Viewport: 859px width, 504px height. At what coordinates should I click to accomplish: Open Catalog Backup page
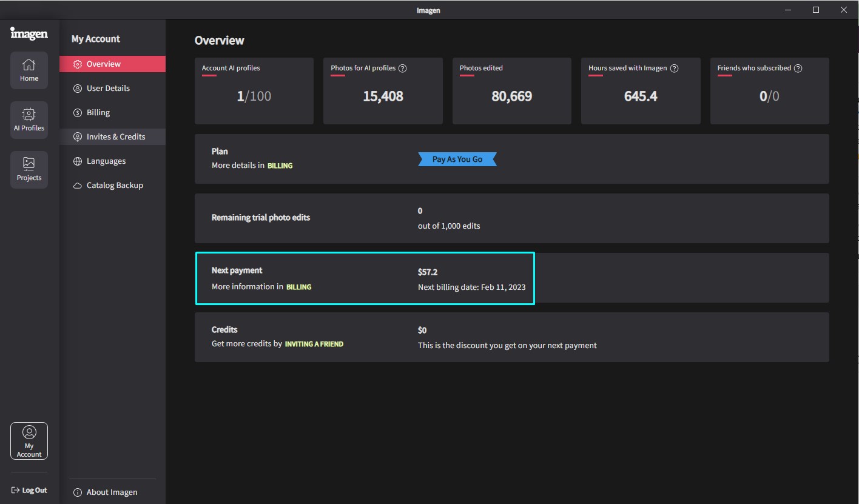[112, 185]
